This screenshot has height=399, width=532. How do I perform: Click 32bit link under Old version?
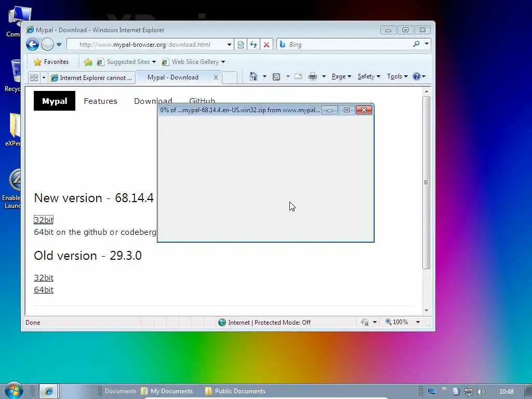(x=44, y=277)
